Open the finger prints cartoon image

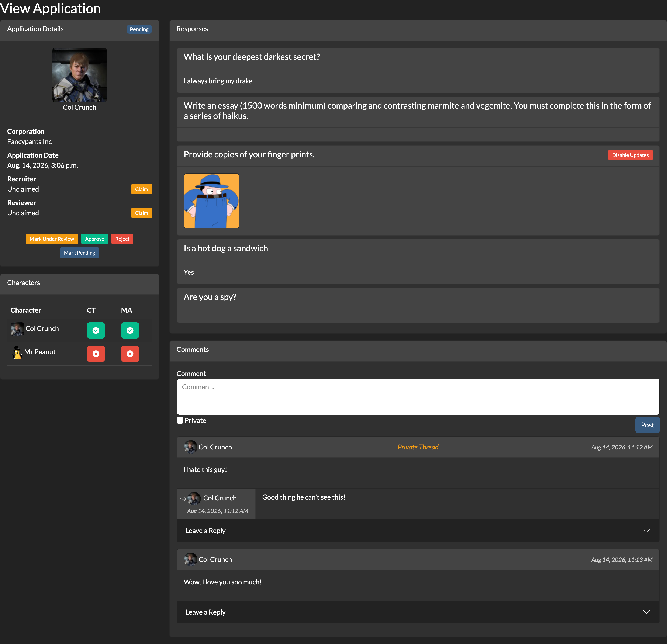[x=211, y=201]
